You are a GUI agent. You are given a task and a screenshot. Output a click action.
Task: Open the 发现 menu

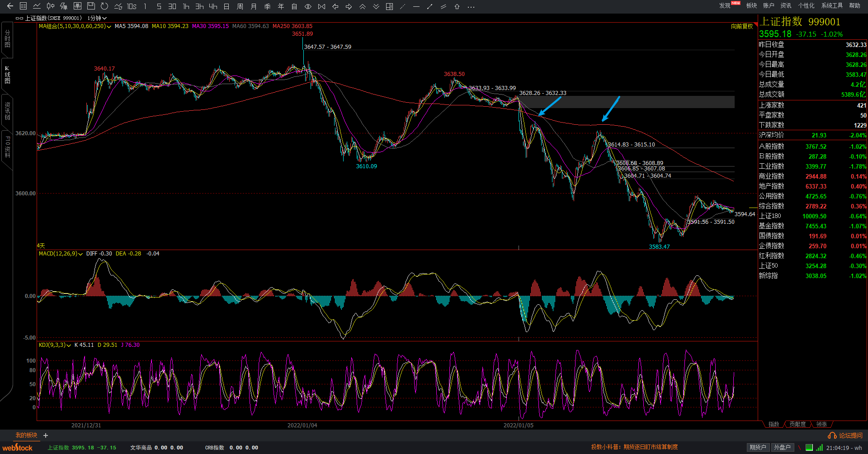click(x=725, y=5)
